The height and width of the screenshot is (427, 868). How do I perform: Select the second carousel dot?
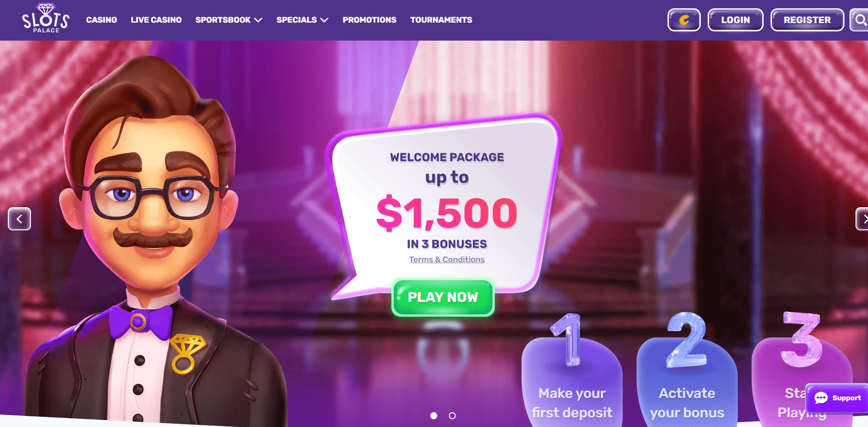click(x=452, y=416)
